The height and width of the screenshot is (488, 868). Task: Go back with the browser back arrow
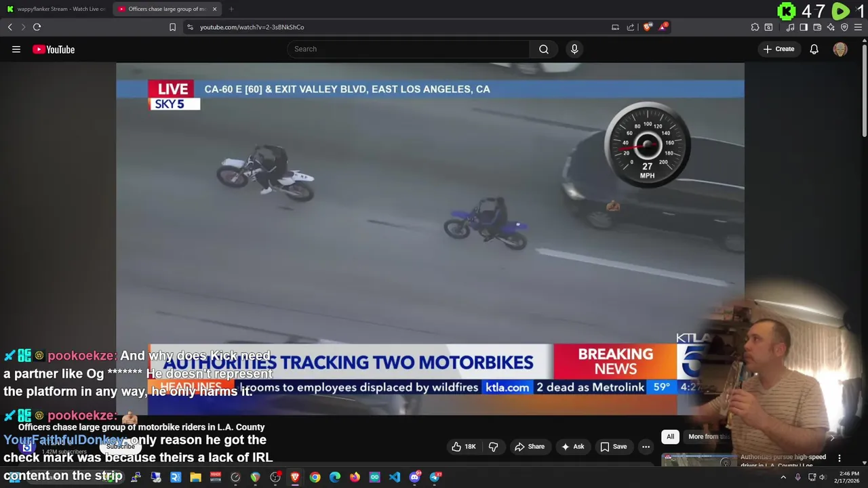pyautogui.click(x=9, y=27)
